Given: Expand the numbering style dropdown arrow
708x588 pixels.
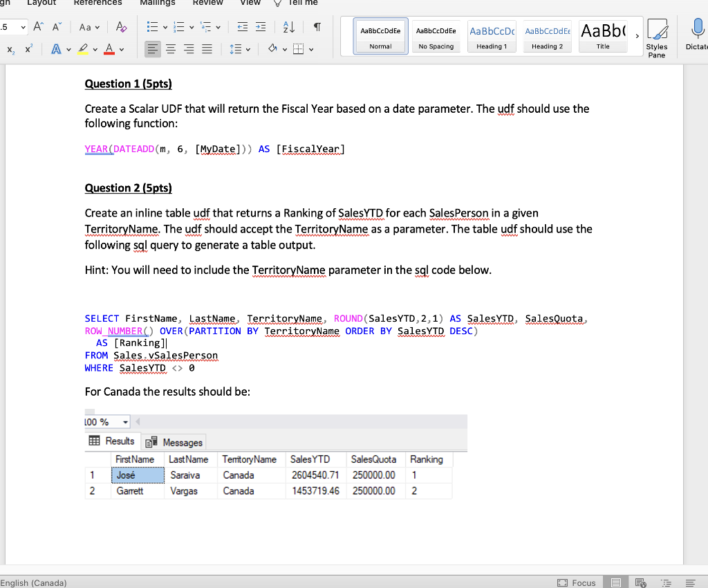Looking at the screenshot, I should [x=192, y=28].
